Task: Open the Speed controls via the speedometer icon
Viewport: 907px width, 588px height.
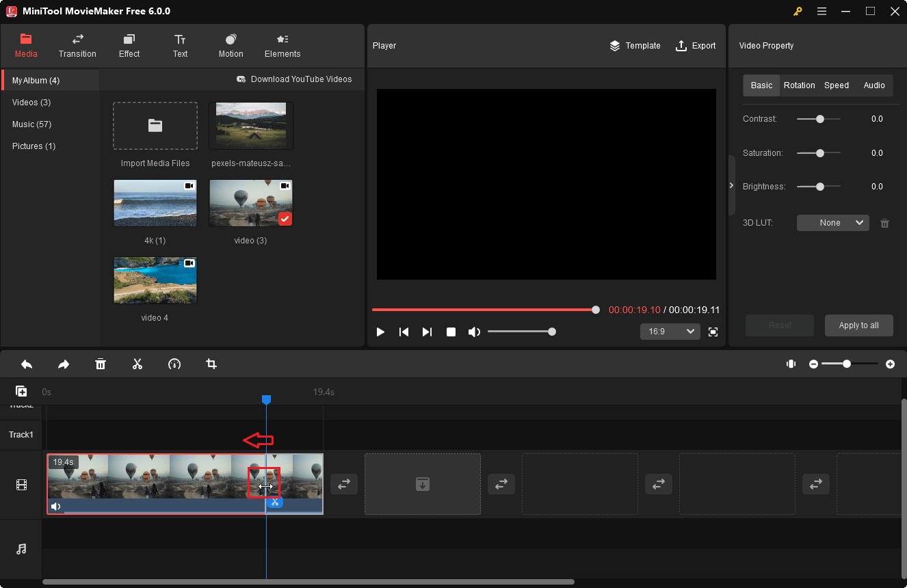Action: click(x=174, y=364)
